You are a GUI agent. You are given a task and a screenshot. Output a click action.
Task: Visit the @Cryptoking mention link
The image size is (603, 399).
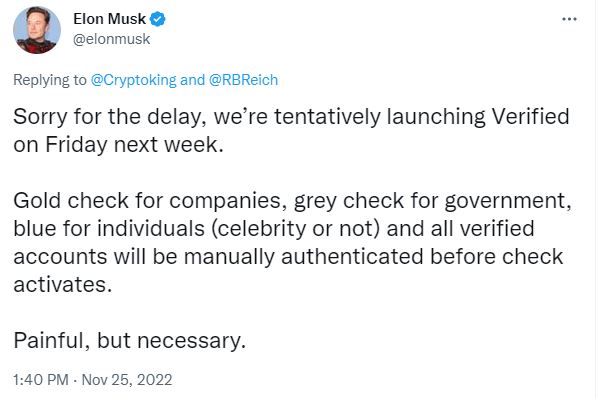point(133,80)
